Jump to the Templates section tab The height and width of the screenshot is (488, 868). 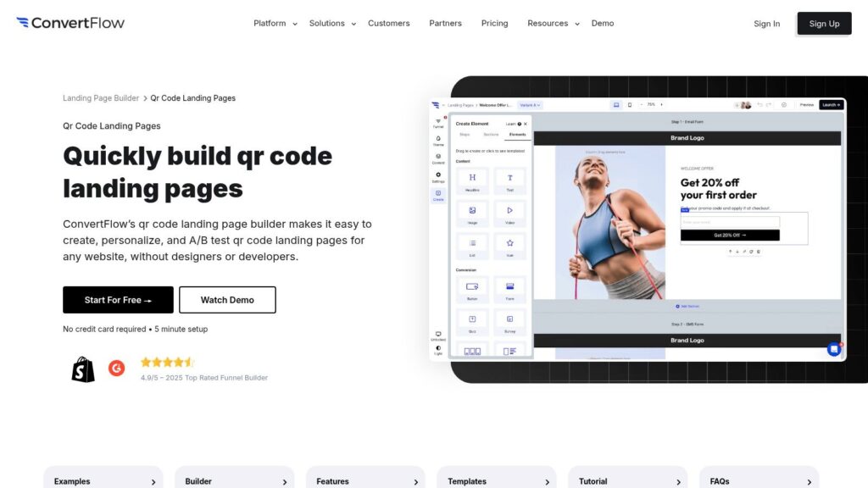[496, 480]
